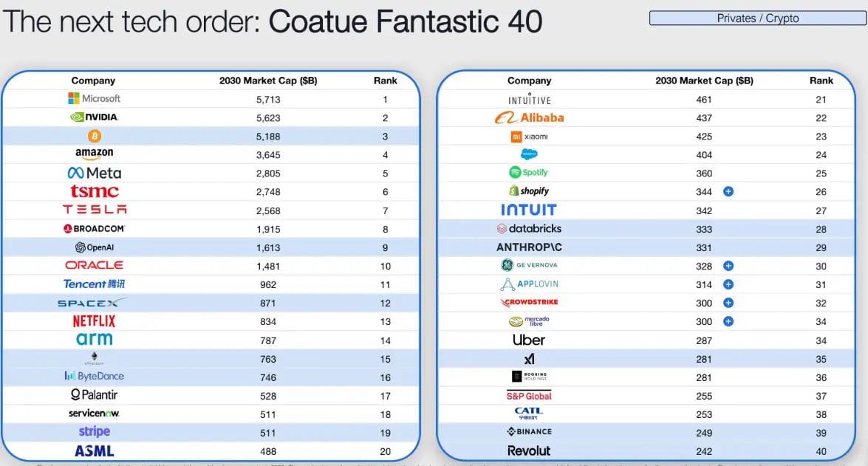Viewport: 868px width, 466px height.
Task: Click Revolut's market cap value 242
Action: click(703, 452)
